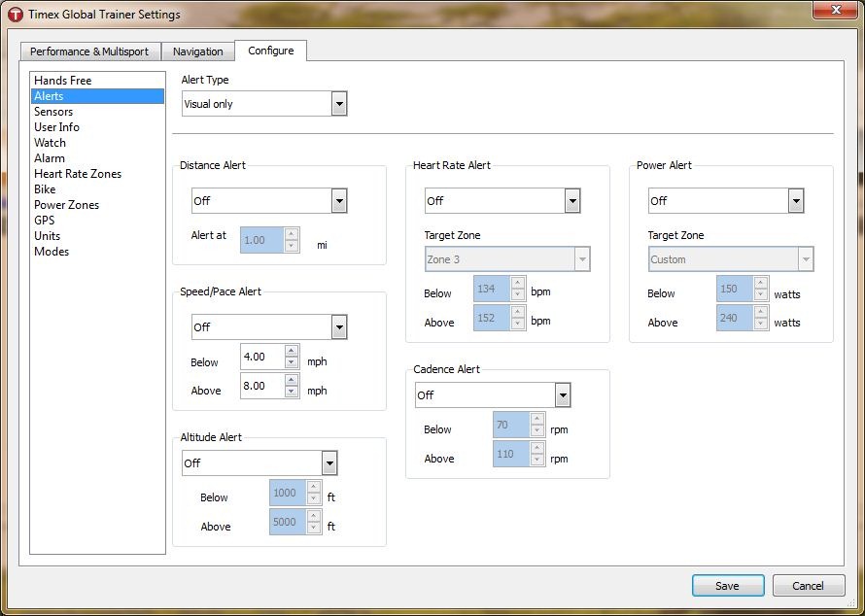Select GPS in the settings list

(x=97, y=220)
